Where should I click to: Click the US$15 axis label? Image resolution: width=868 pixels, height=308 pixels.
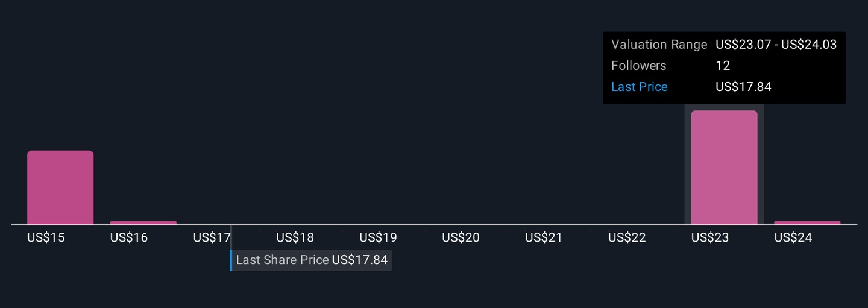point(46,238)
